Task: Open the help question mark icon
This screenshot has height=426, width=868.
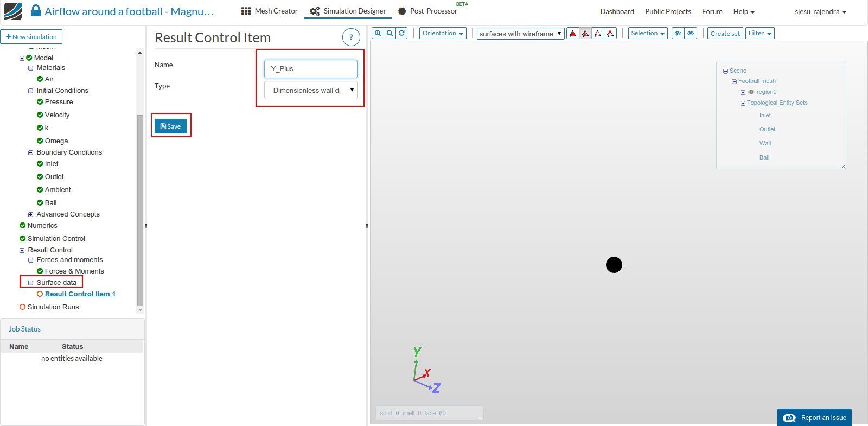Action: point(351,37)
